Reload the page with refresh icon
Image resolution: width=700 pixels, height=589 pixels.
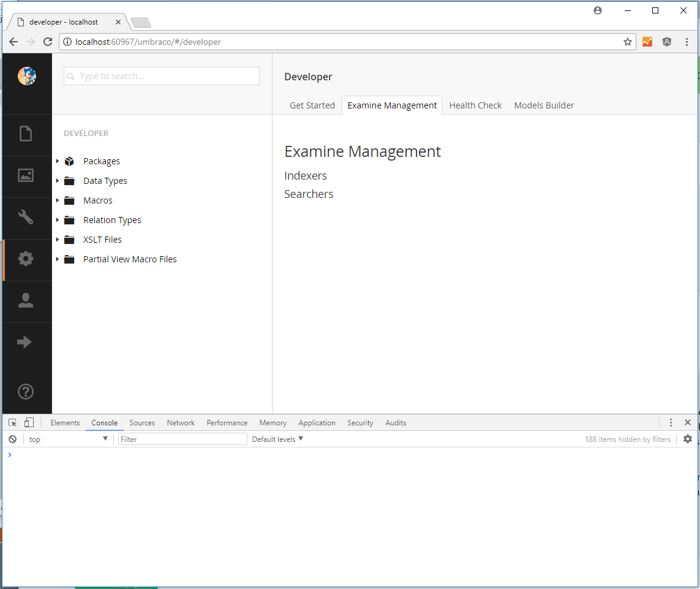pos(48,42)
